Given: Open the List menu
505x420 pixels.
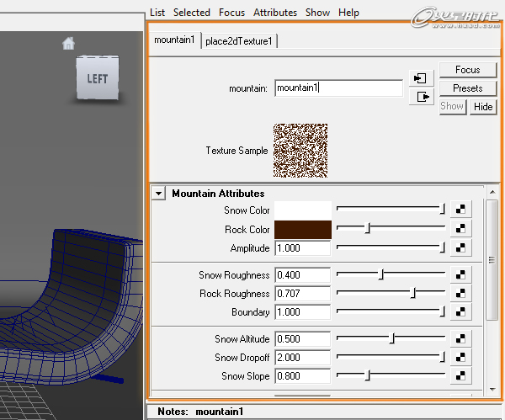Looking at the screenshot, I should (157, 13).
